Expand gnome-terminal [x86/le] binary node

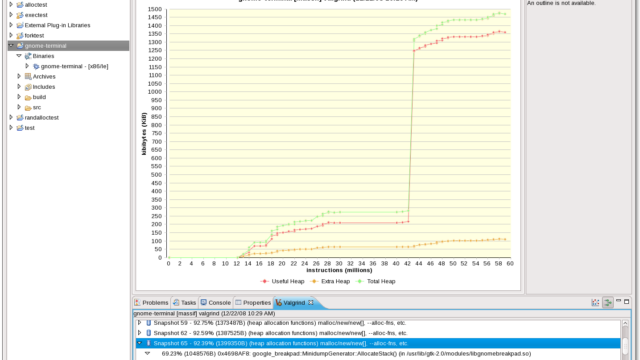point(27,66)
